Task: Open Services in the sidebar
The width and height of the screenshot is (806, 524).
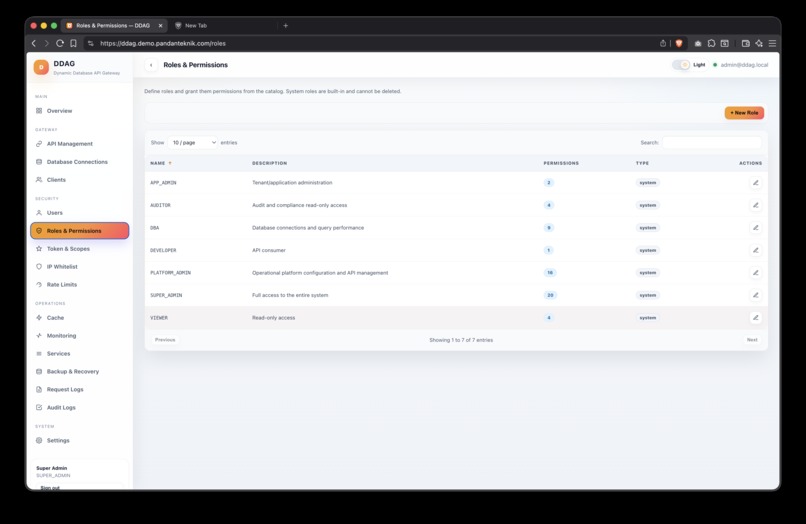Action: click(x=80, y=354)
